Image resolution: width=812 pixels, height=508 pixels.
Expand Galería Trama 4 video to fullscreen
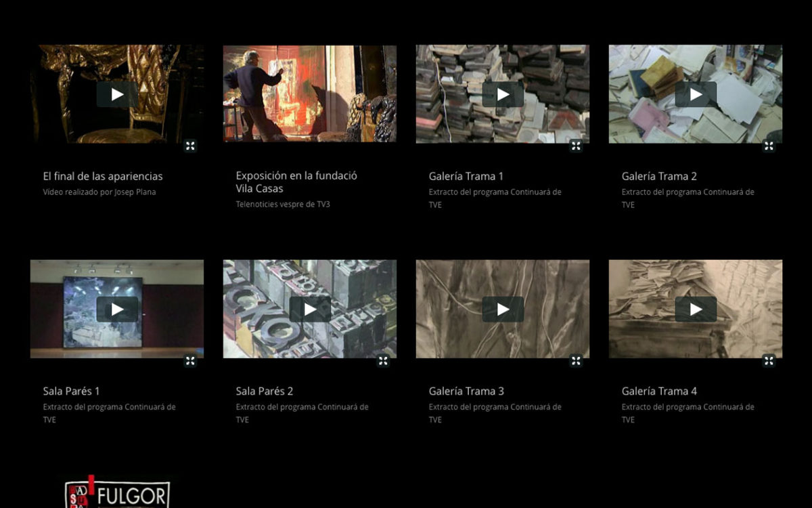coord(769,361)
